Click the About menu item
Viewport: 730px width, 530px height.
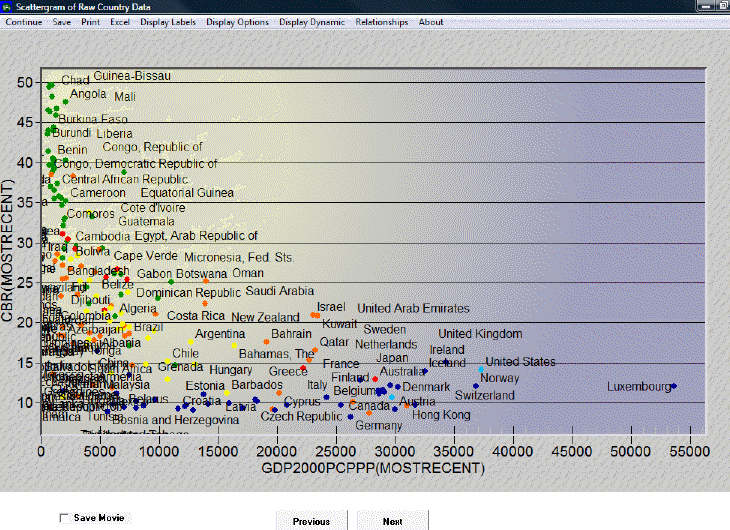point(431,22)
